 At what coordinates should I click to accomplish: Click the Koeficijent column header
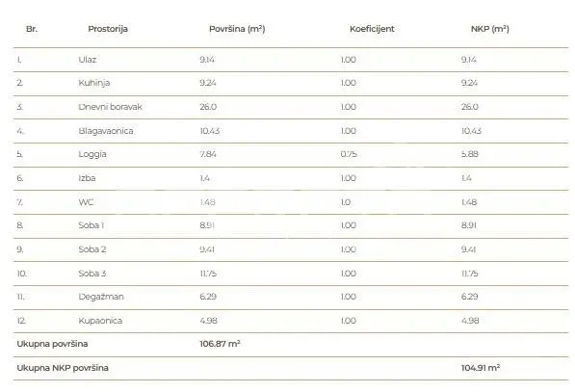pos(372,29)
